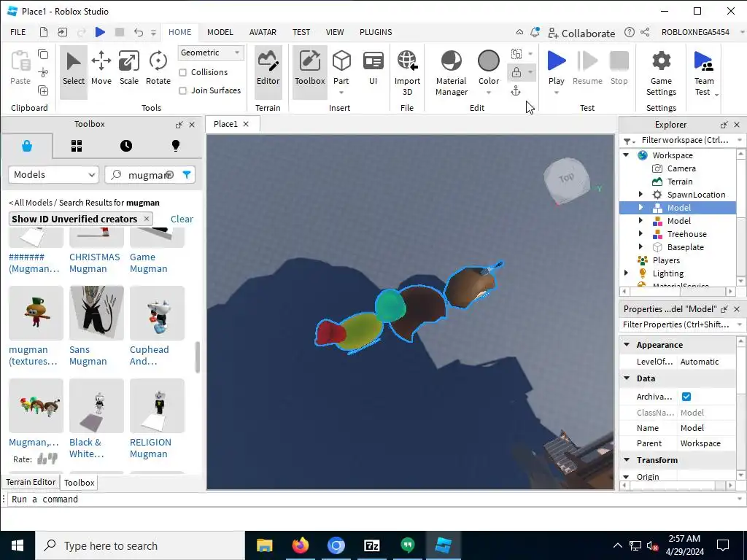Image resolution: width=747 pixels, height=560 pixels.
Task: Open the Play button dropdown arrow
Action: (557, 93)
